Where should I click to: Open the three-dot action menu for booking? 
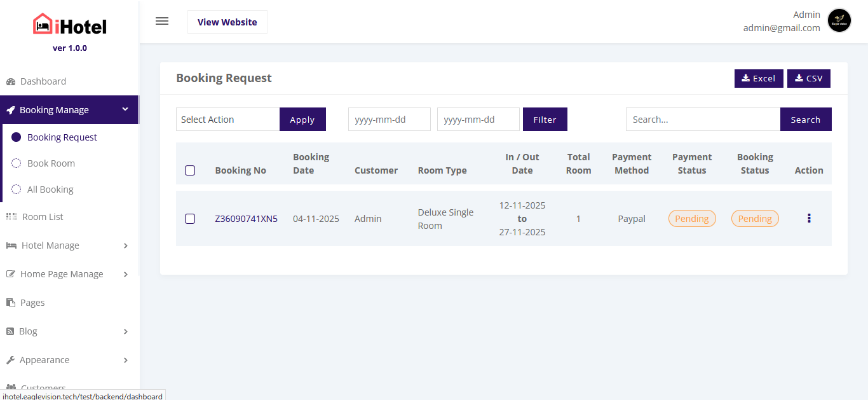tap(809, 218)
